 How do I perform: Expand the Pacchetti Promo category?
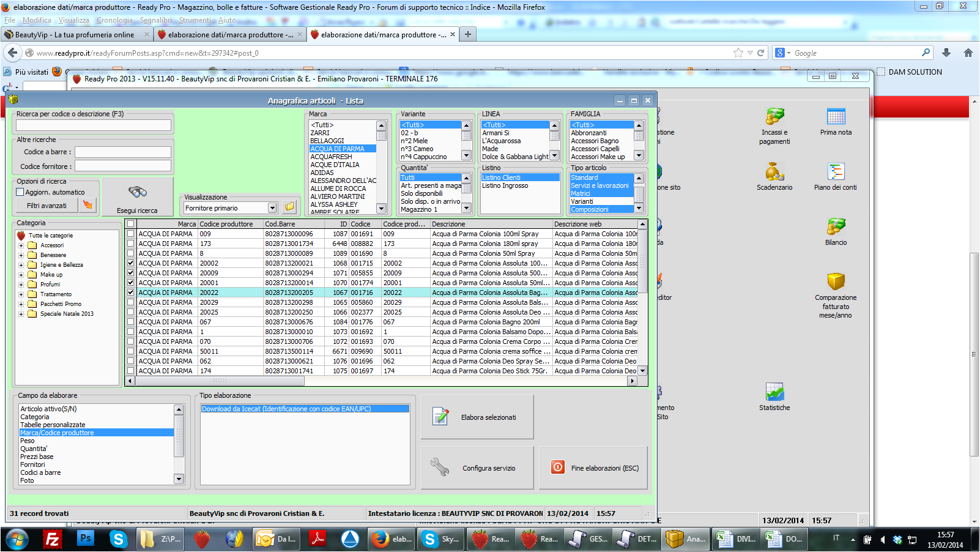click(x=21, y=304)
